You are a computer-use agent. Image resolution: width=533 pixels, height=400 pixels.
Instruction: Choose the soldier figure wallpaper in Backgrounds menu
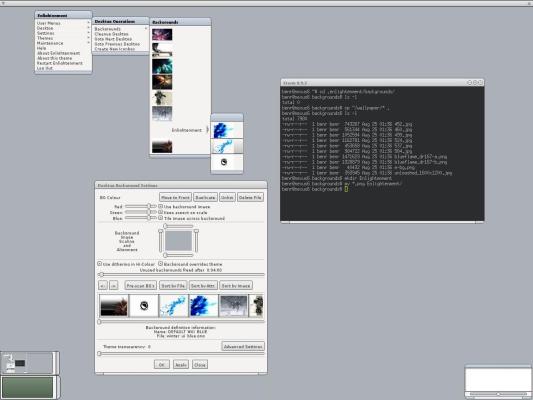click(162, 98)
